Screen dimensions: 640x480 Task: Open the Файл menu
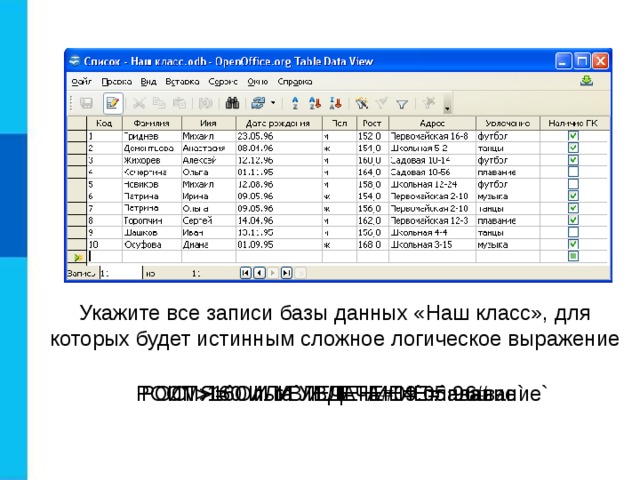click(x=82, y=82)
